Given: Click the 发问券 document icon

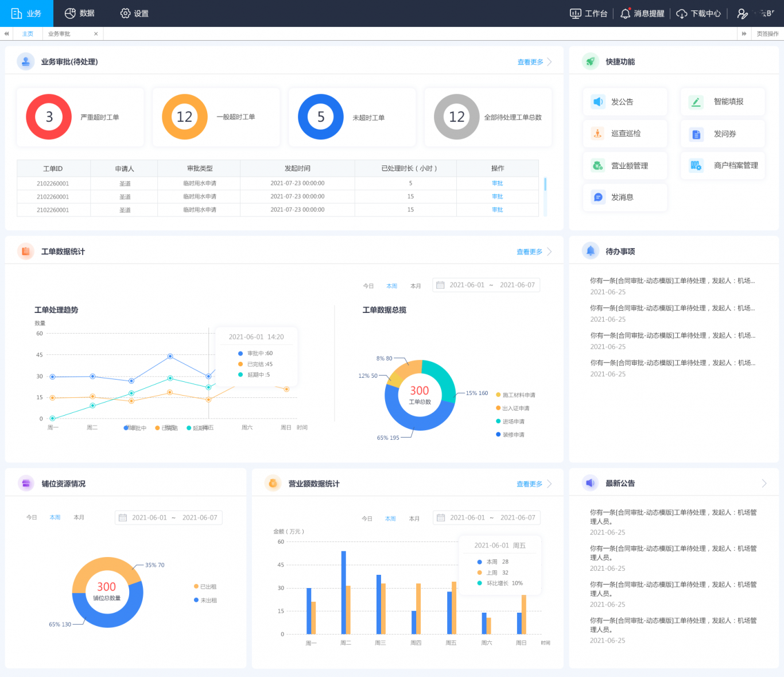Looking at the screenshot, I should tap(696, 134).
